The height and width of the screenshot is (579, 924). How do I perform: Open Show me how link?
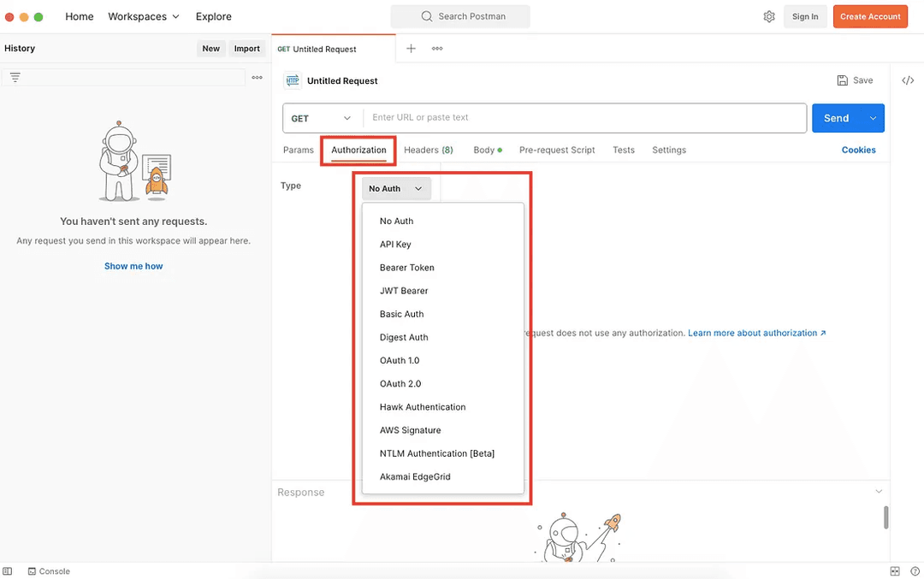[x=133, y=266]
